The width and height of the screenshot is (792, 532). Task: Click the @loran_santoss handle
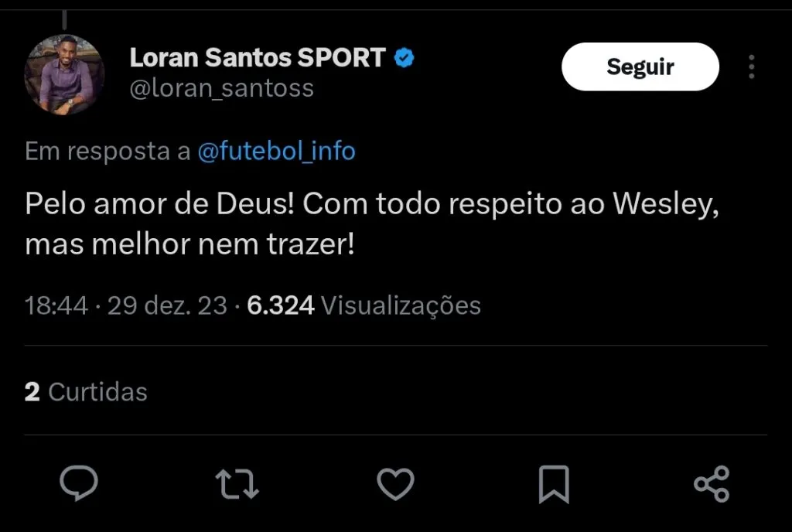tap(221, 88)
